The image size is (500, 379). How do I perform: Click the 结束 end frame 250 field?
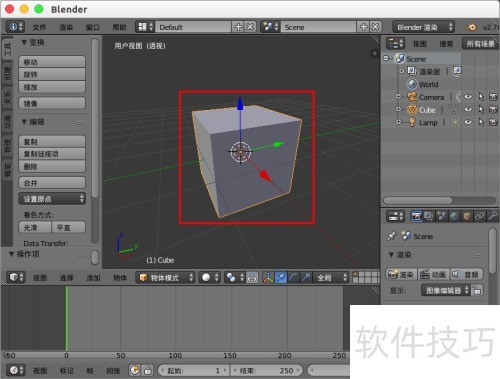267,370
